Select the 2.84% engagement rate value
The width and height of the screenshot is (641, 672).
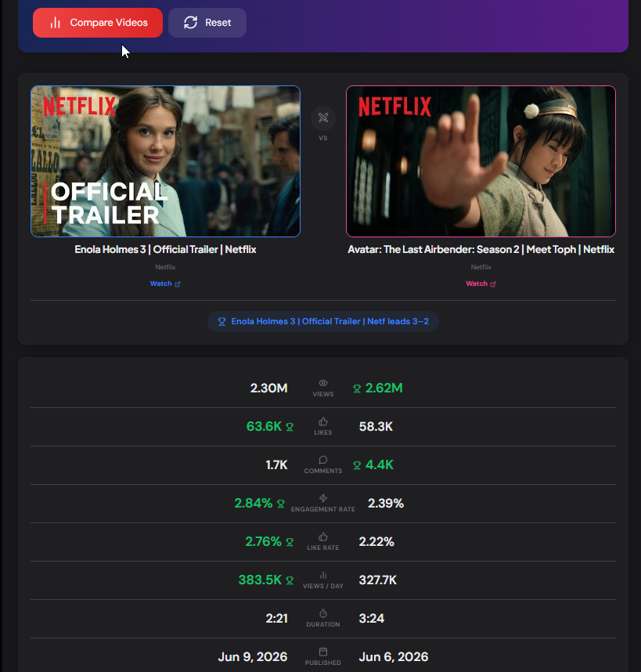(x=254, y=503)
